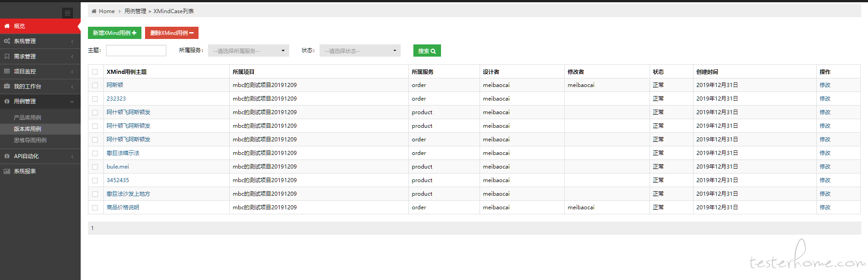Open the 撒旦法暗示法 case link
Image resolution: width=868 pixels, height=280 pixels.
(x=123, y=153)
